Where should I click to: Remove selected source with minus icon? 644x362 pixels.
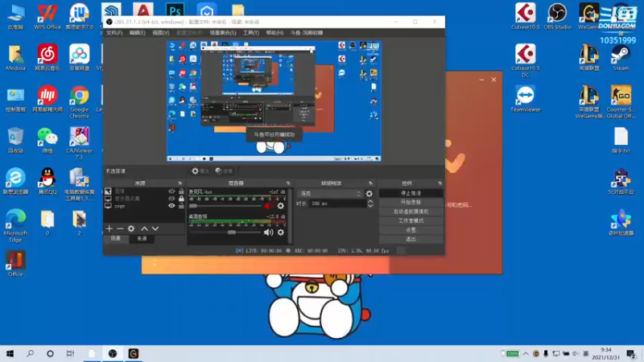(x=120, y=228)
